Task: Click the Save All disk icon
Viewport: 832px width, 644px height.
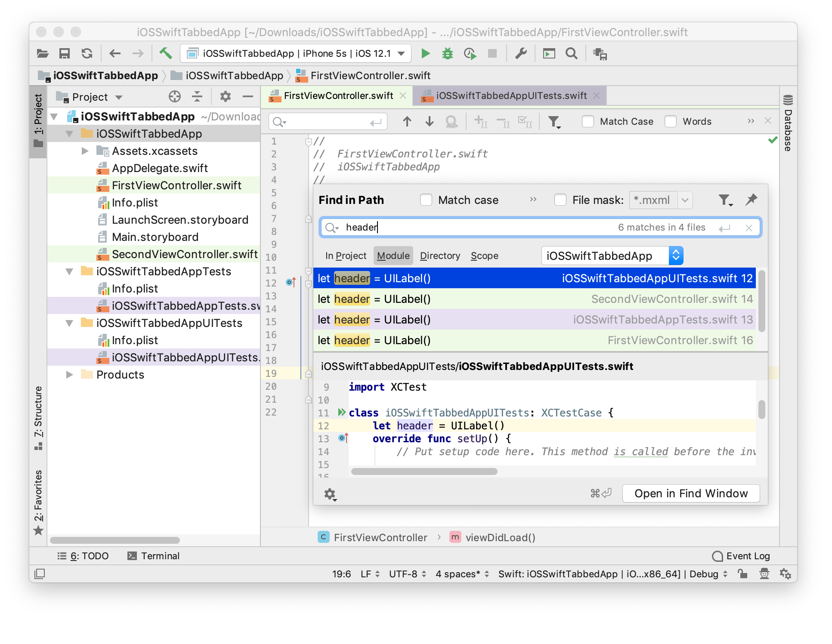Action: (x=65, y=53)
